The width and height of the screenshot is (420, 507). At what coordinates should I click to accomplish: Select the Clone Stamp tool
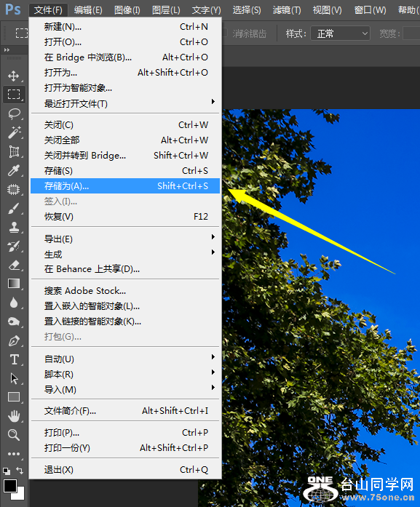(x=14, y=227)
